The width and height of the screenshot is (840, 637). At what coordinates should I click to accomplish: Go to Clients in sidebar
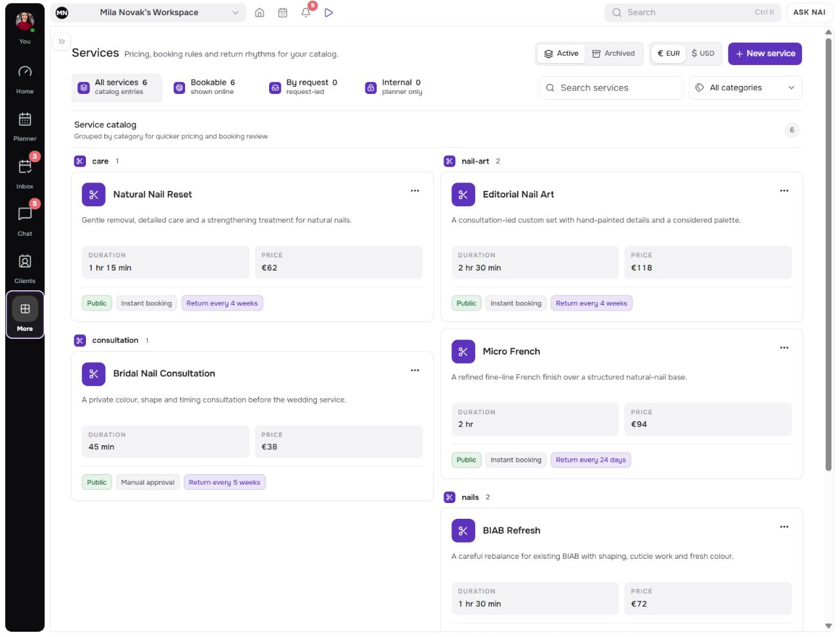[x=25, y=269]
